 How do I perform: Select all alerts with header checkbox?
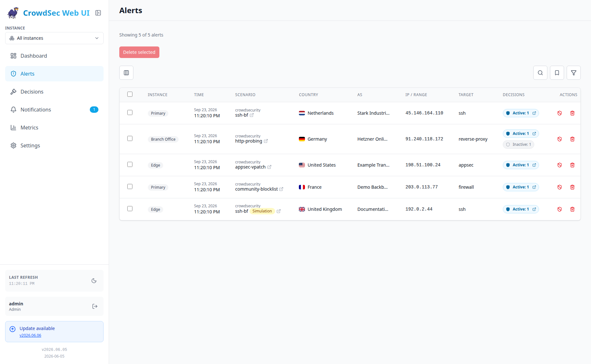[x=130, y=94]
